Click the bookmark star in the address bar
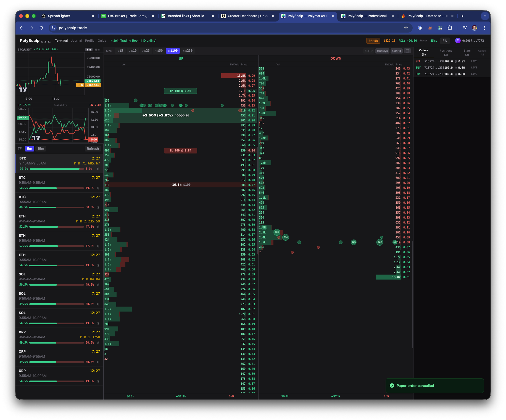The image size is (506, 420). tap(406, 28)
